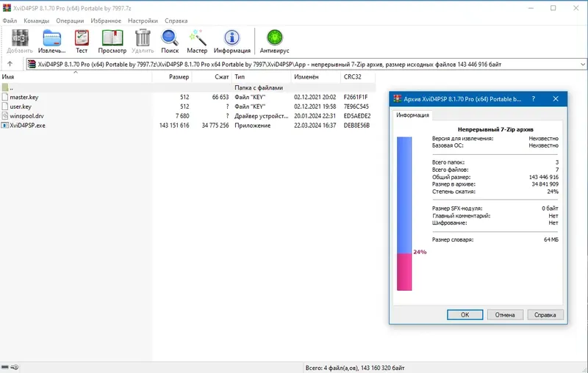Image resolution: width=588 pixels, height=373 pixels.
Task: Click the 'Папка с файлами' type cell
Action: [259, 87]
